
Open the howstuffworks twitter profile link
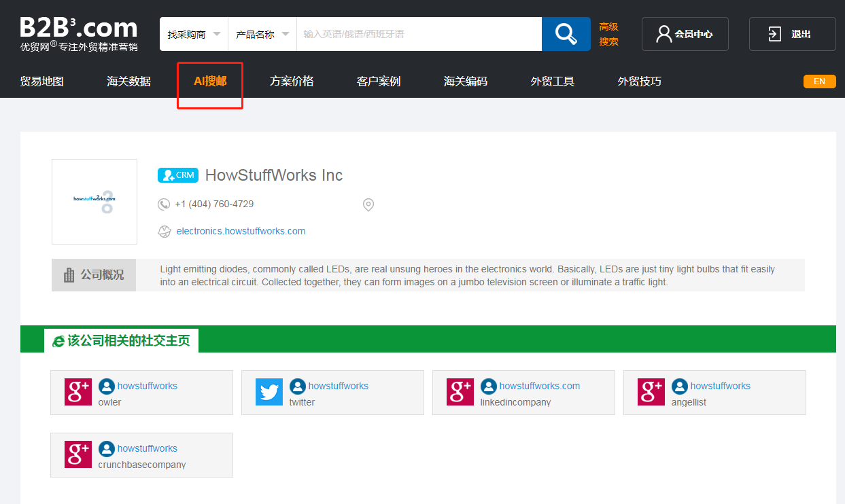point(339,386)
